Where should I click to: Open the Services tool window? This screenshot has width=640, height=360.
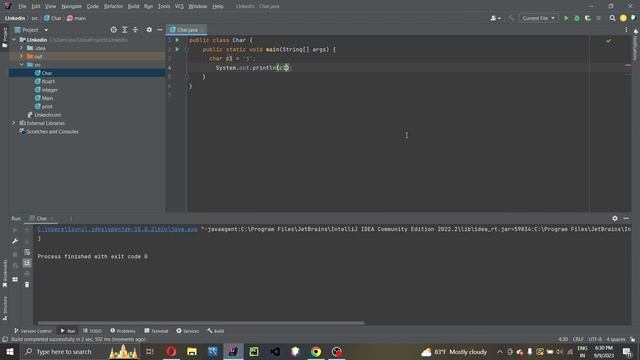click(x=187, y=331)
